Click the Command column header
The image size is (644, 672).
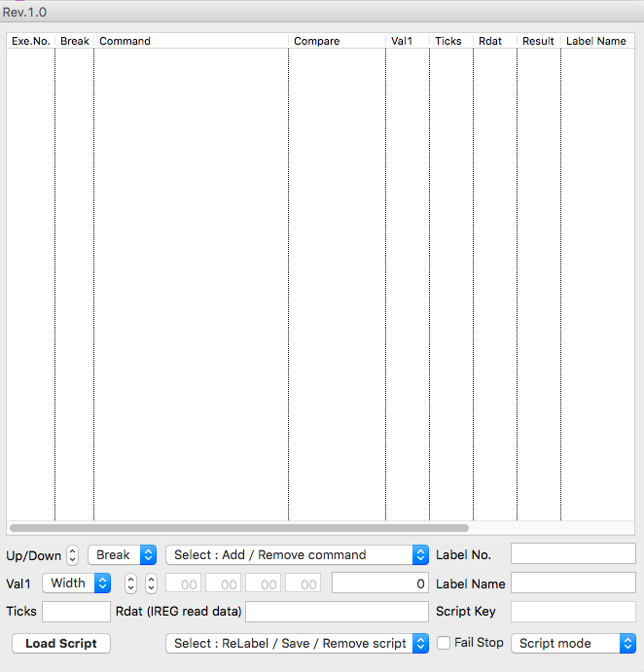(x=192, y=41)
